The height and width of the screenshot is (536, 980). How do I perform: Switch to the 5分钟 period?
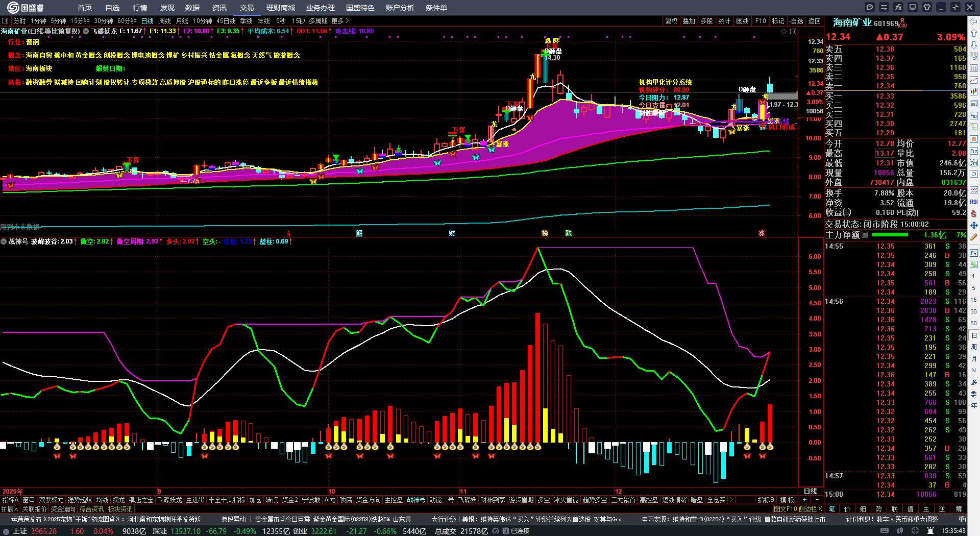coord(59,21)
